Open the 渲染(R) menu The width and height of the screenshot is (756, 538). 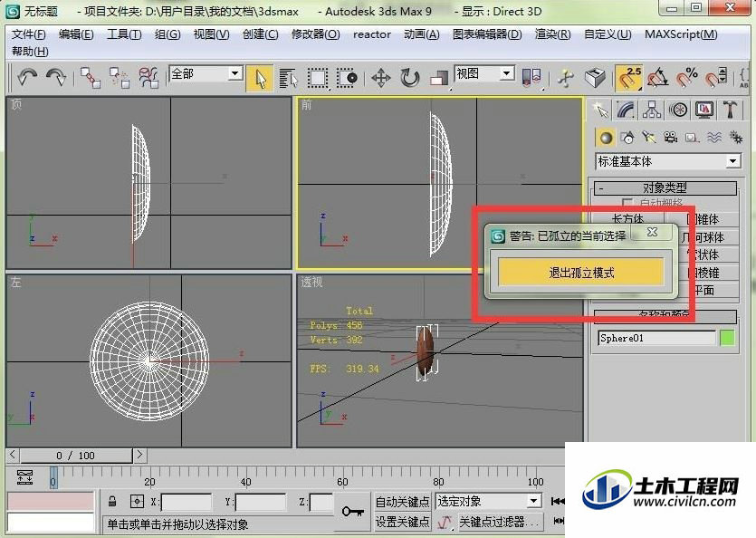click(x=552, y=34)
